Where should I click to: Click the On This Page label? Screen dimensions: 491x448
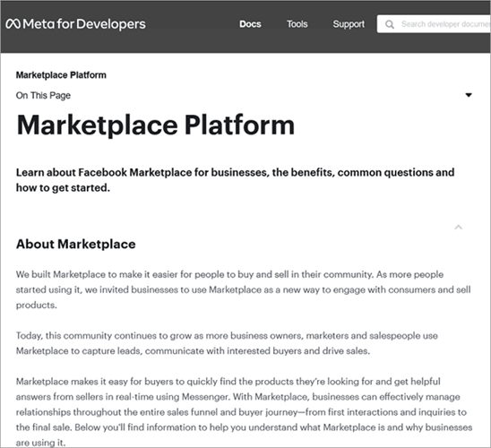pos(43,96)
